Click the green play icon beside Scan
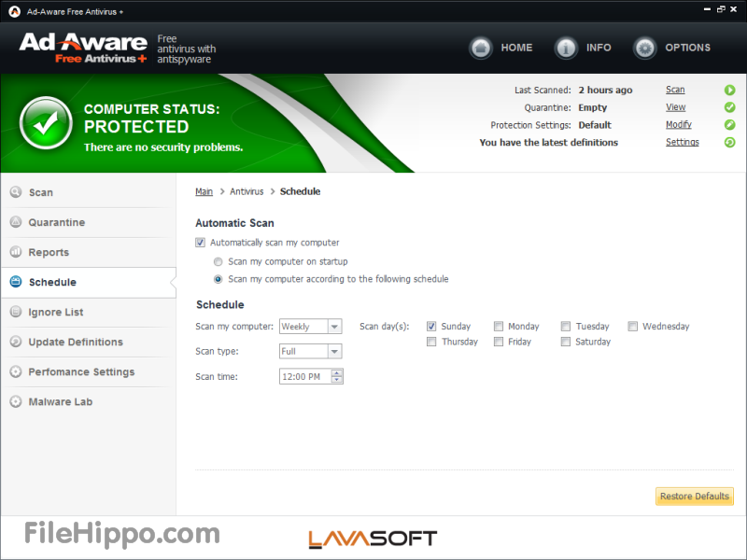The width and height of the screenshot is (747, 560). click(729, 90)
